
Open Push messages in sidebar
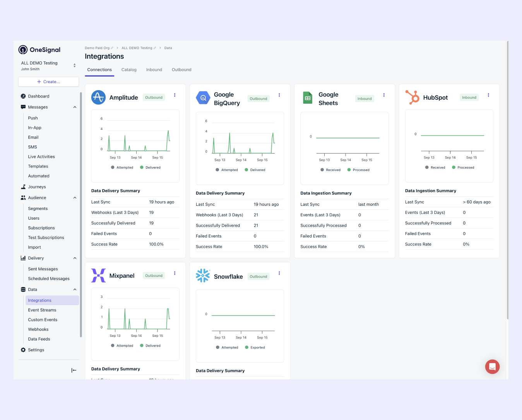[x=33, y=118]
